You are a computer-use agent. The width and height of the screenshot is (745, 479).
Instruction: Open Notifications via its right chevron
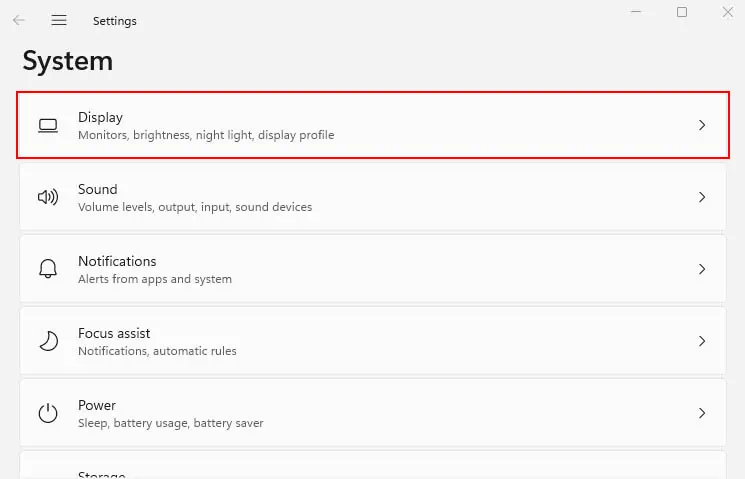702,270
